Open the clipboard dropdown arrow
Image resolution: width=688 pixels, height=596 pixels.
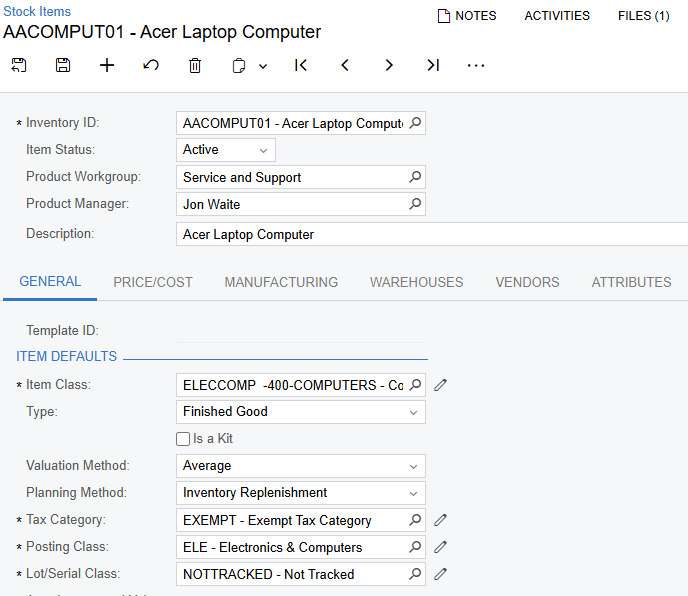(263, 66)
